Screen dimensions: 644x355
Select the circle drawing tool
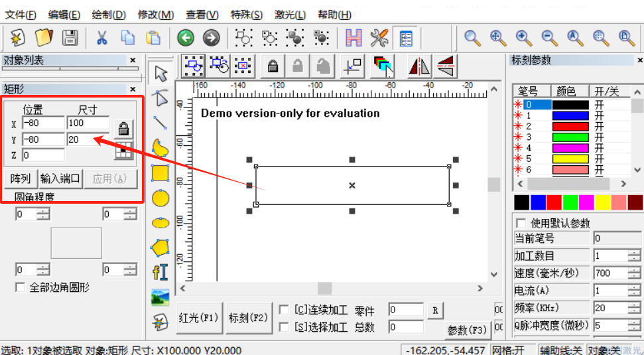click(161, 198)
